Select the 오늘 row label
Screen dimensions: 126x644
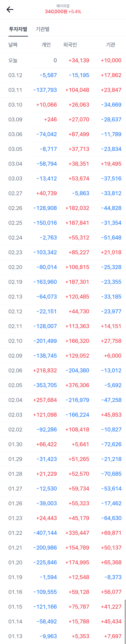13,60
